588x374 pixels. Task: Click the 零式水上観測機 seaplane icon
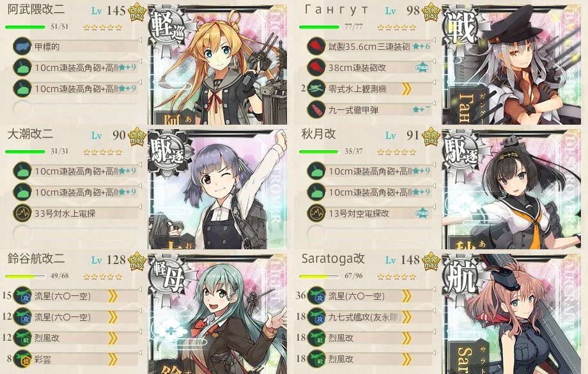(316, 89)
